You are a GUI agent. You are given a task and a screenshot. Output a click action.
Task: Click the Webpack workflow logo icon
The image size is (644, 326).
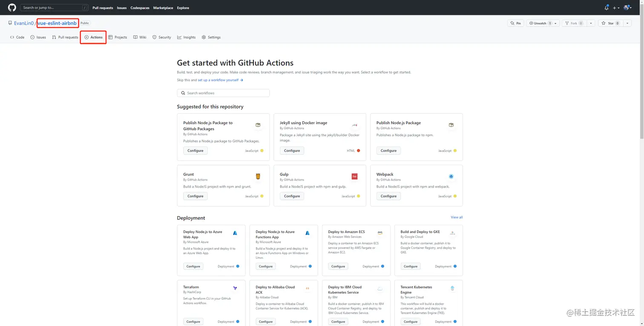(x=451, y=177)
